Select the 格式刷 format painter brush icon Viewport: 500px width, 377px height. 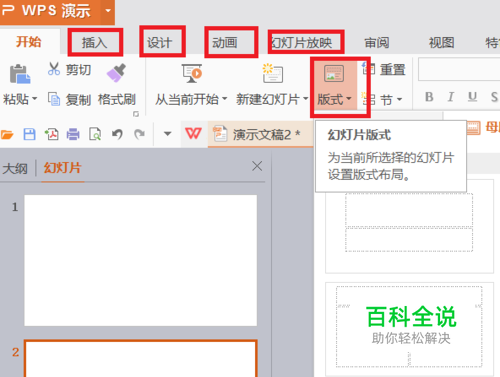(116, 73)
